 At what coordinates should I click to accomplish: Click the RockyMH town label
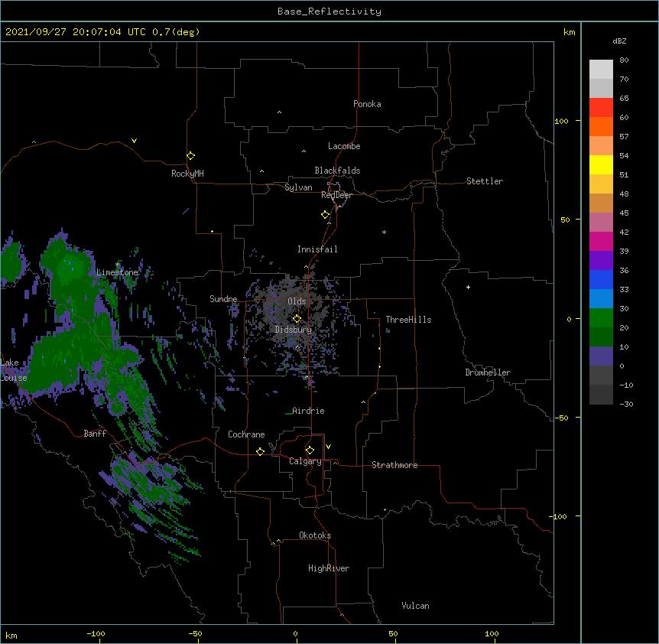[x=187, y=174]
